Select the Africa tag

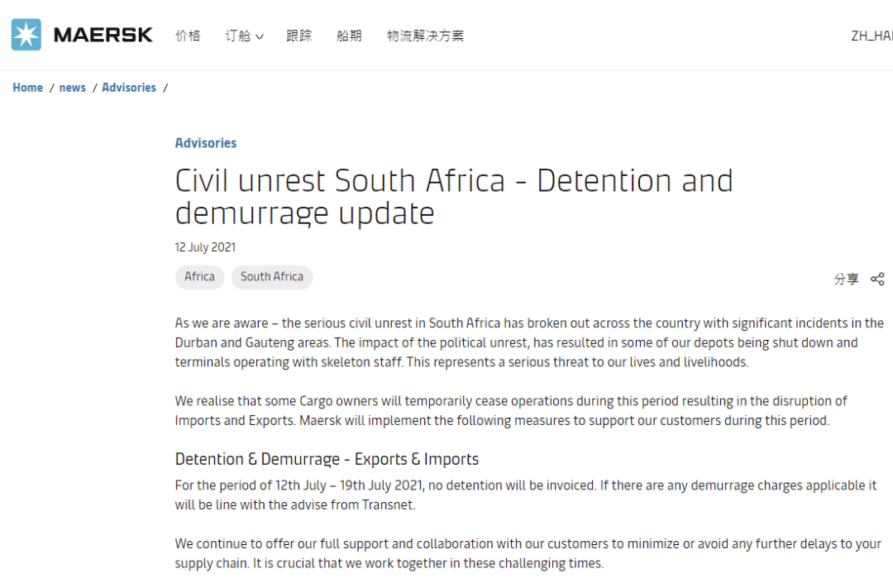click(x=199, y=277)
